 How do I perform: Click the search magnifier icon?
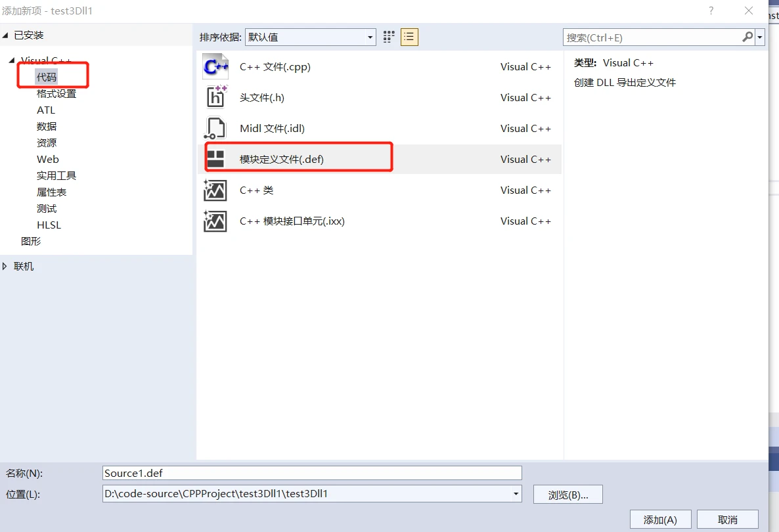point(747,37)
